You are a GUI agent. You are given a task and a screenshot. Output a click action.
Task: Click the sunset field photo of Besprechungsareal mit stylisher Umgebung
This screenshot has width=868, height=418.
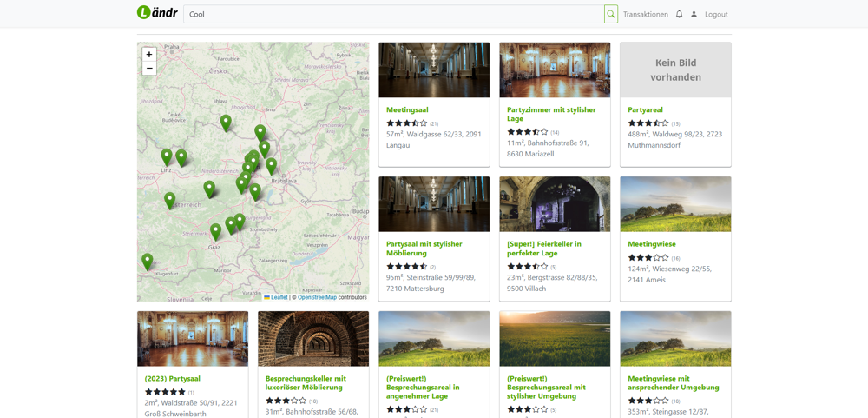(555, 339)
